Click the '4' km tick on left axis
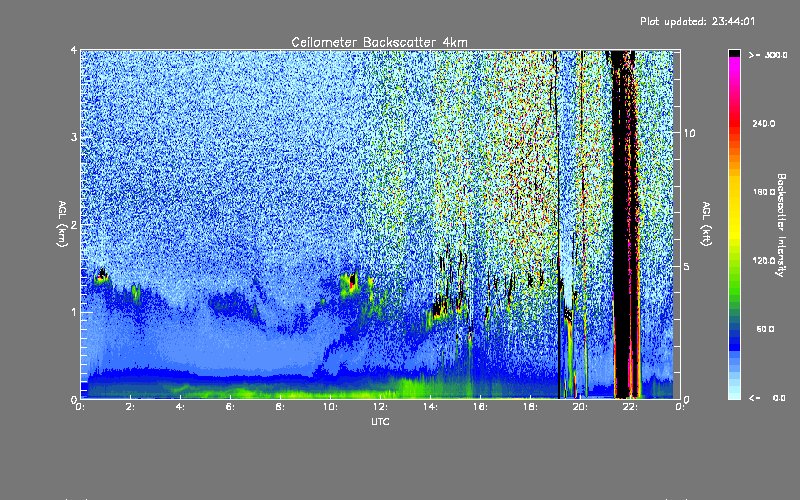Screen dimensions: 800x500 coord(73,51)
